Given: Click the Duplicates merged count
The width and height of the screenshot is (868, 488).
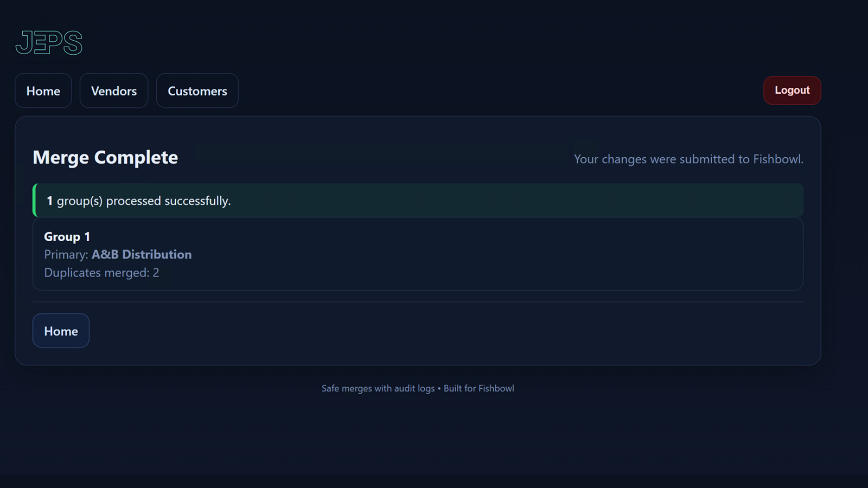Looking at the screenshot, I should click(101, 273).
